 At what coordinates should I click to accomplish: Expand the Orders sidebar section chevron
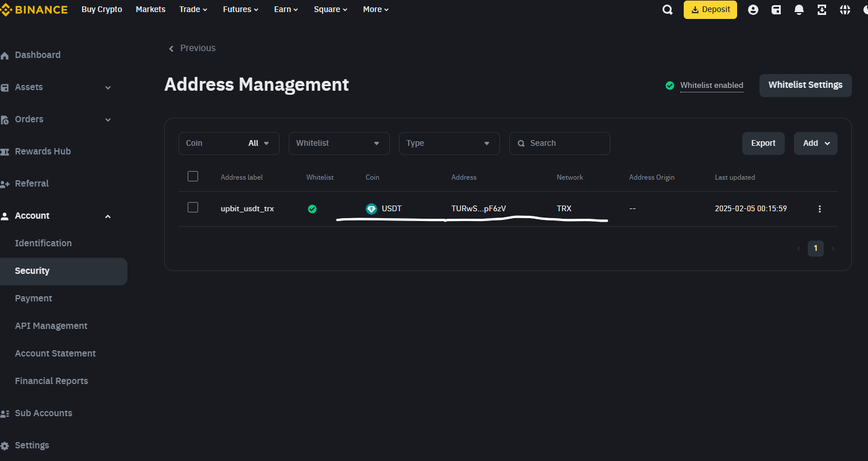(108, 120)
